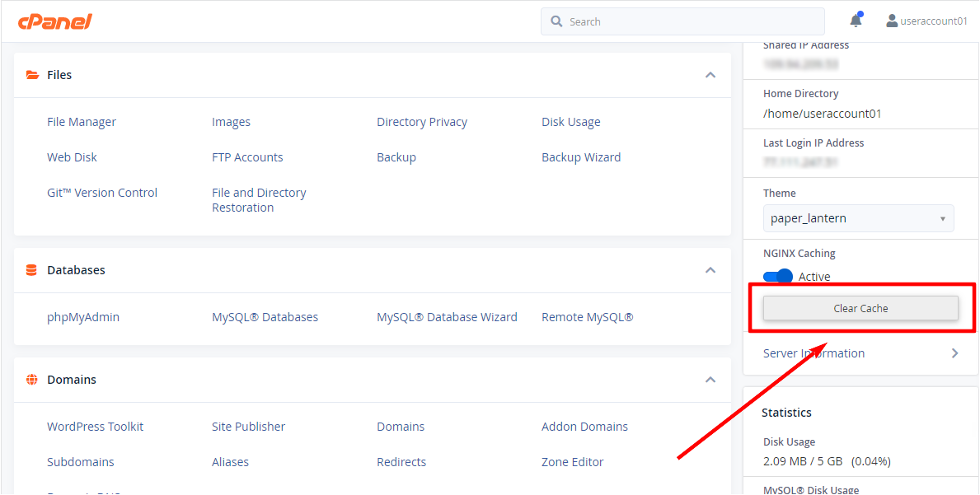Open the notifications bell
This screenshot has height=495, width=980.
click(856, 21)
